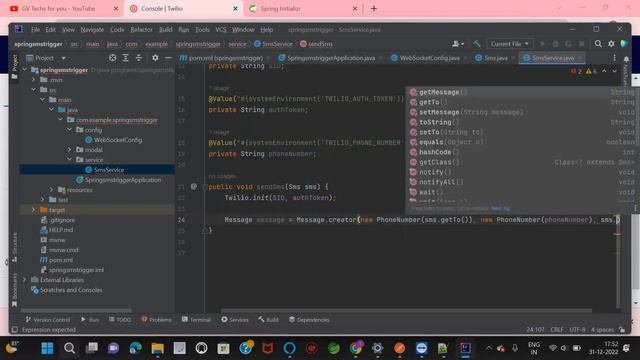Click the UTF-8 encoding indicator
This screenshot has width=640, height=360.
point(577,329)
